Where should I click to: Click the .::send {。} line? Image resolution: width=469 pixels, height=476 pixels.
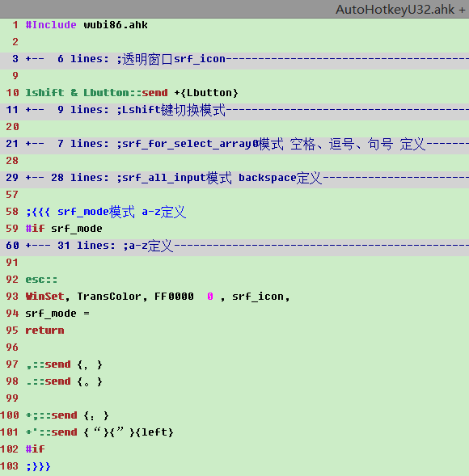point(64,381)
